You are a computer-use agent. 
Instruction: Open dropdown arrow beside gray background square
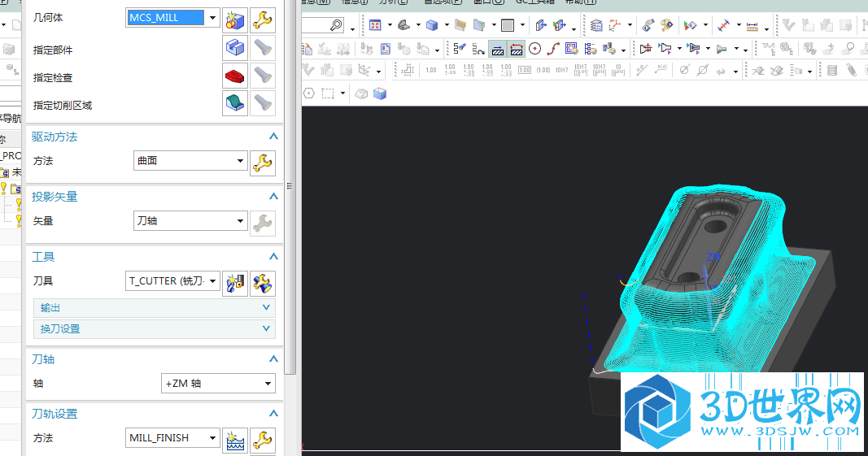click(x=522, y=25)
